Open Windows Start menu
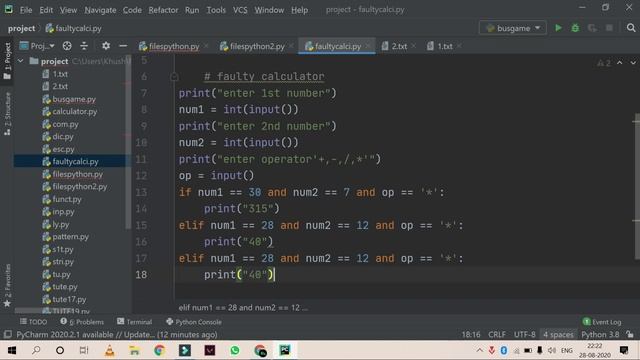 coord(12,350)
